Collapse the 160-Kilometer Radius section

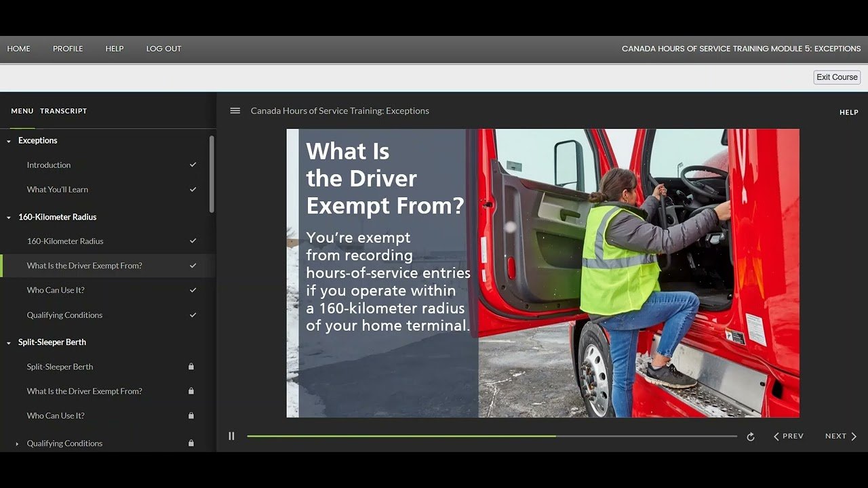point(9,218)
